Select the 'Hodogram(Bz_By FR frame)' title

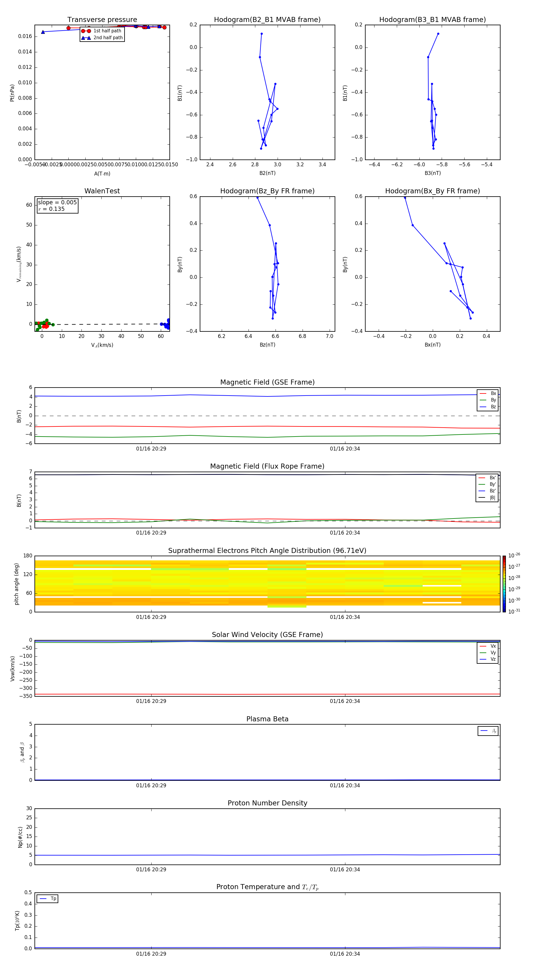tap(267, 191)
